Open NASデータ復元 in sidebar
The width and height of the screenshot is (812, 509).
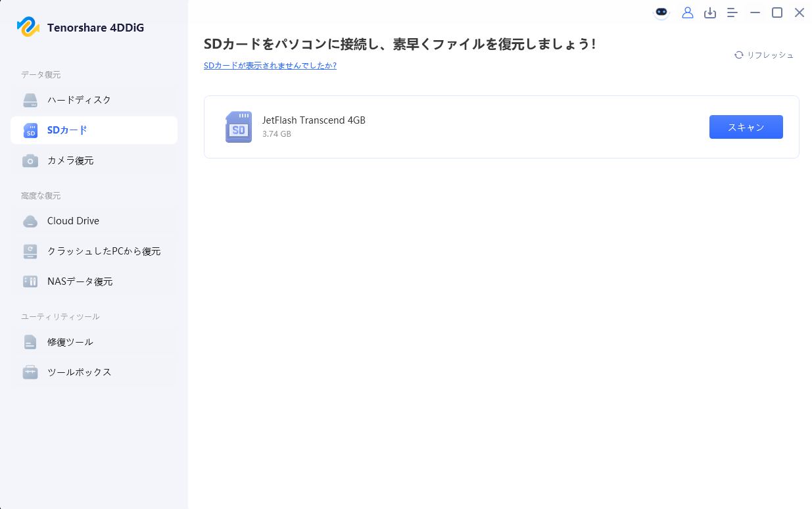(94, 281)
